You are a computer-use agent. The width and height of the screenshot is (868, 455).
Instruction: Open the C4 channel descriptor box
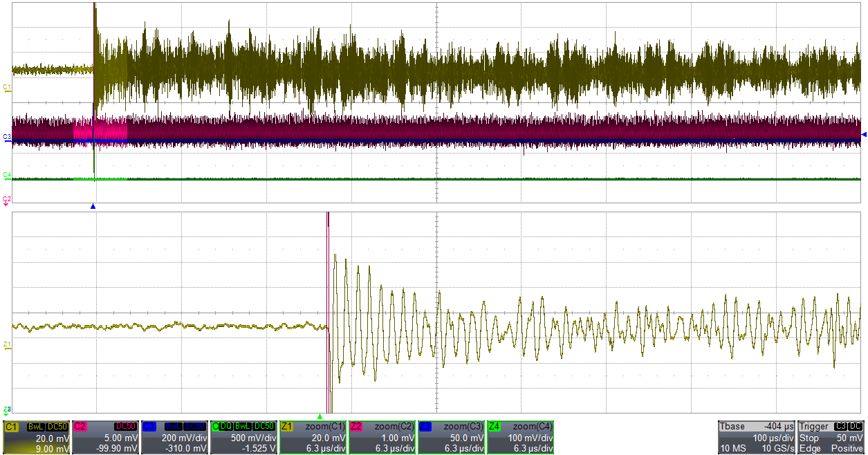tap(243, 438)
